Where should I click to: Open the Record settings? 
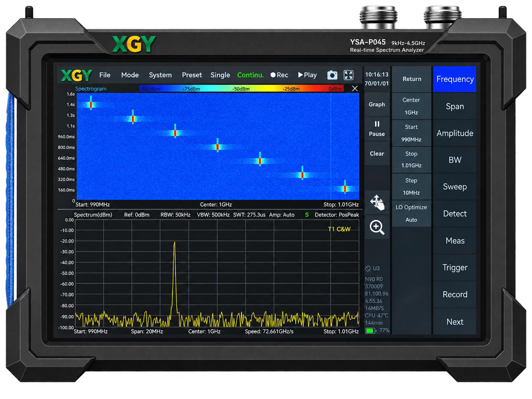tap(455, 294)
